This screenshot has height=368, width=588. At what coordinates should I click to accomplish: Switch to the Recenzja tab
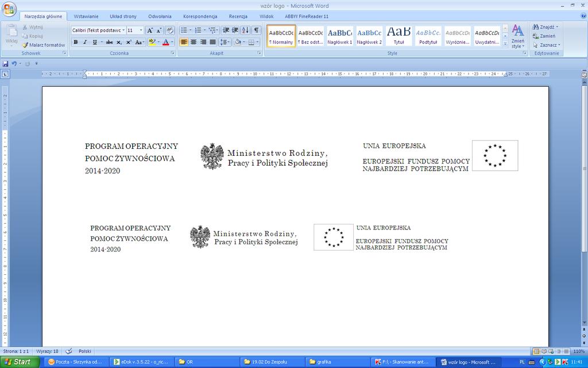click(x=238, y=17)
